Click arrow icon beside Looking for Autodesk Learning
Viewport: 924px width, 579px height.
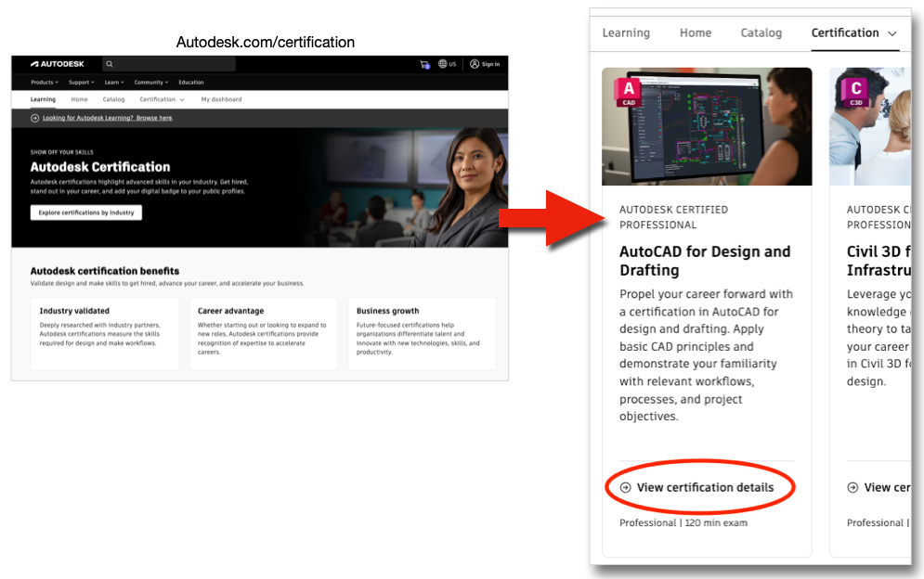tap(34, 118)
